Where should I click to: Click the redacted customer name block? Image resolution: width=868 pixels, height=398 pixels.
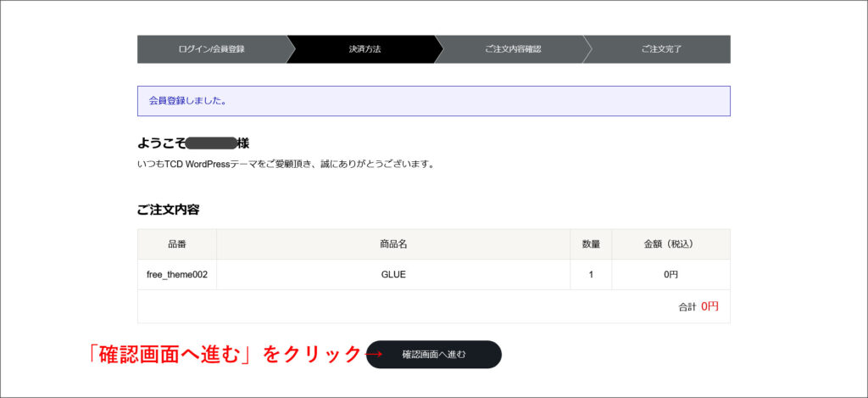click(211, 143)
